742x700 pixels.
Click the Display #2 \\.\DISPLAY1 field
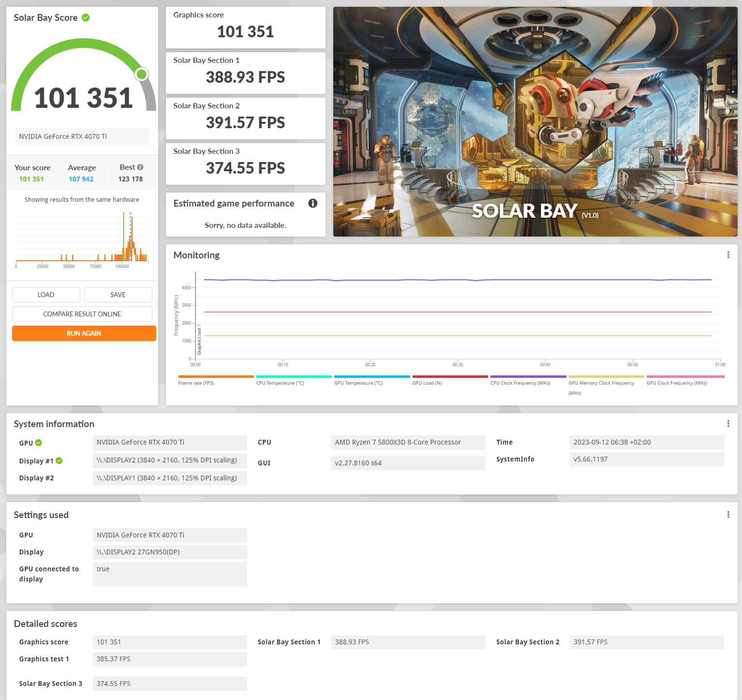(x=170, y=478)
